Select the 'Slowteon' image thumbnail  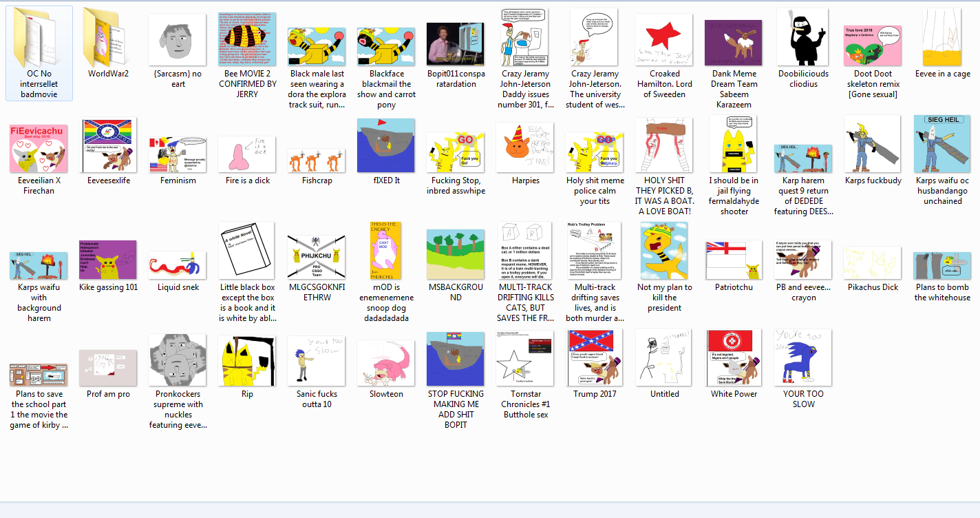pos(386,363)
